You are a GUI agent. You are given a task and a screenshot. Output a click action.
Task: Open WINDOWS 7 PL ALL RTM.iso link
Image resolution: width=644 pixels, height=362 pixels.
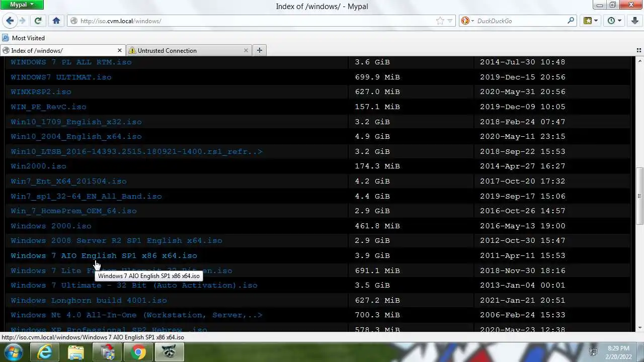71,62
